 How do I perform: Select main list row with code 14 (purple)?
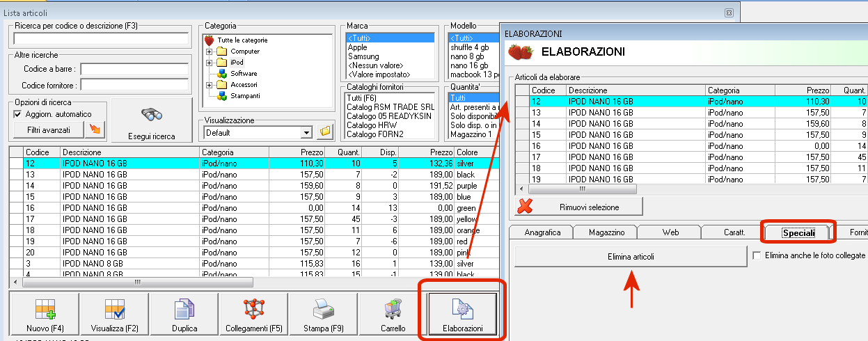[x=254, y=186]
